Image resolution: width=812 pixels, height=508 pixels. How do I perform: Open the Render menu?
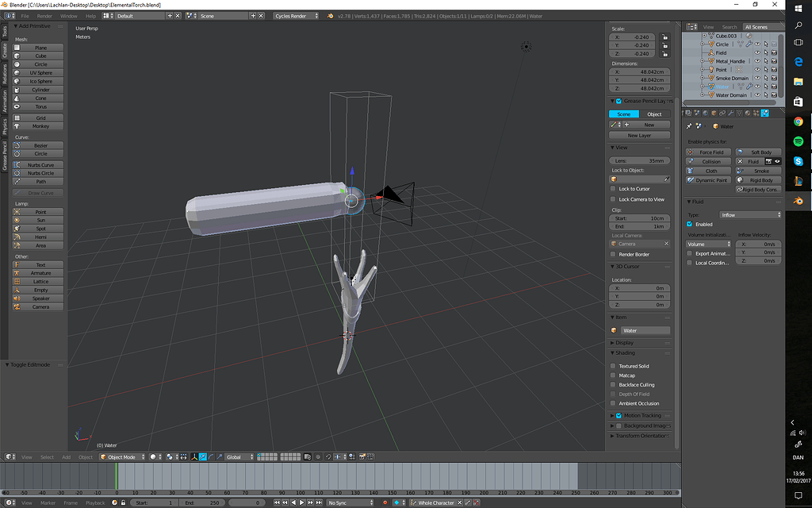click(44, 16)
